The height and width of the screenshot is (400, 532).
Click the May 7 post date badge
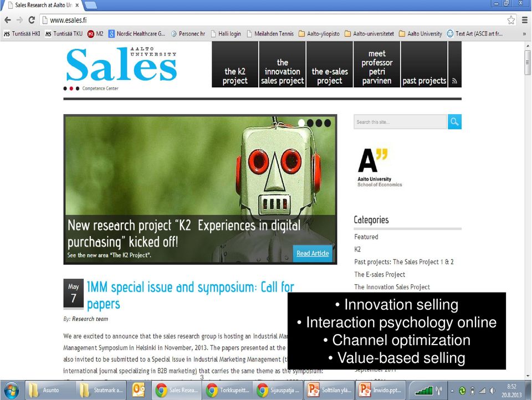pyautogui.click(x=73, y=293)
